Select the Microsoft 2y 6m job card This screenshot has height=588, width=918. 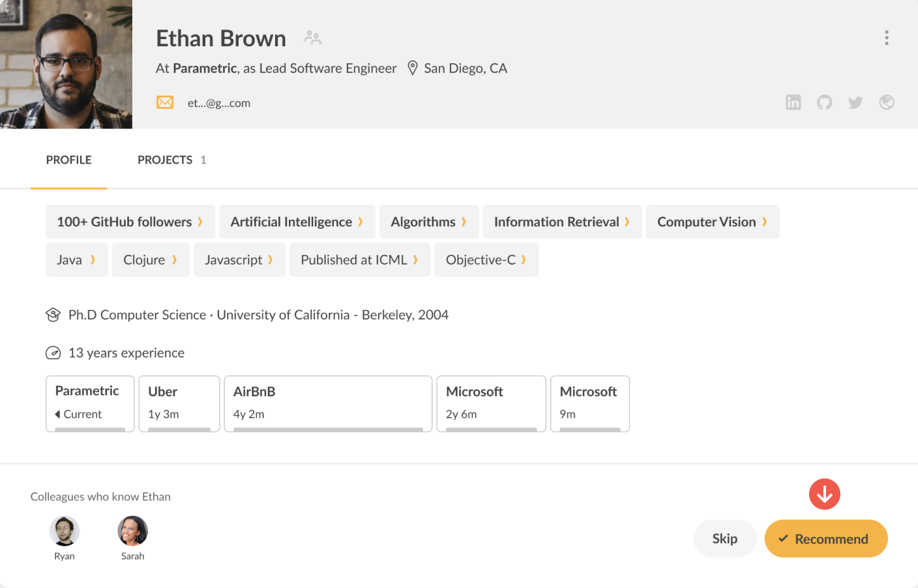[491, 404]
